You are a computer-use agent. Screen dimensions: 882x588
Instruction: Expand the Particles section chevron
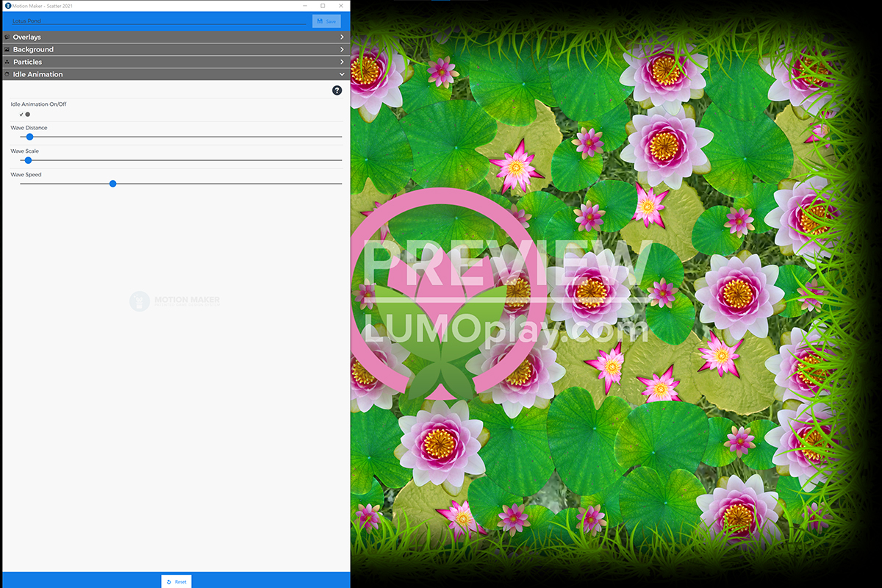pyautogui.click(x=342, y=62)
